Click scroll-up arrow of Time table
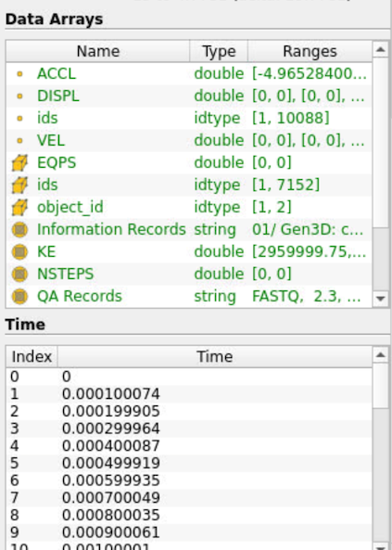Image resolution: width=392 pixels, height=550 pixels. [x=381, y=355]
